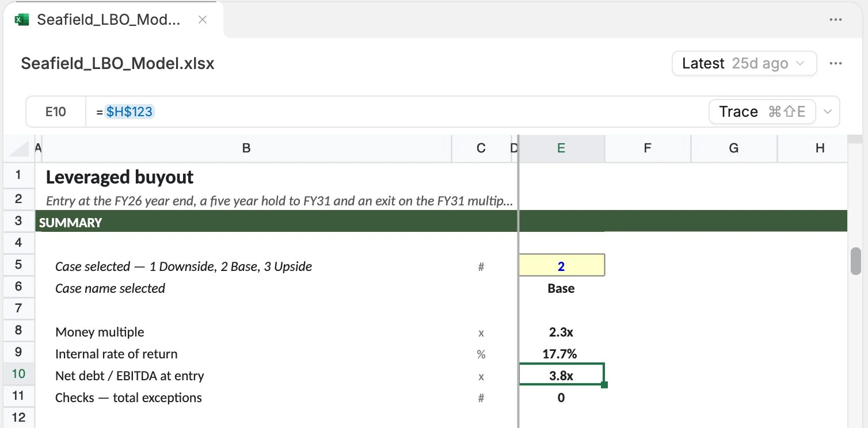Click the formula bar showing =$H$123

pyautogui.click(x=397, y=112)
